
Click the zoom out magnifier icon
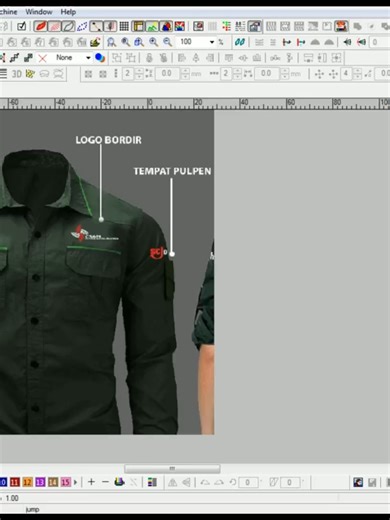[168, 42]
